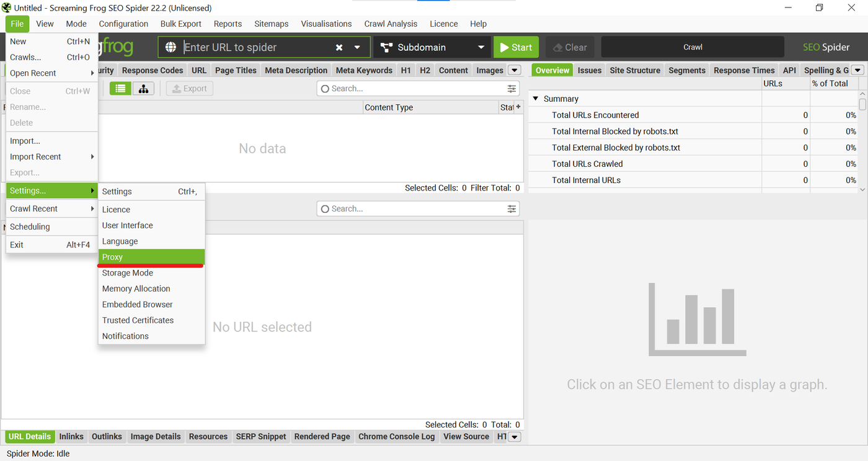This screenshot has width=868, height=461.
Task: Switch to the tree view icon
Action: tap(143, 89)
